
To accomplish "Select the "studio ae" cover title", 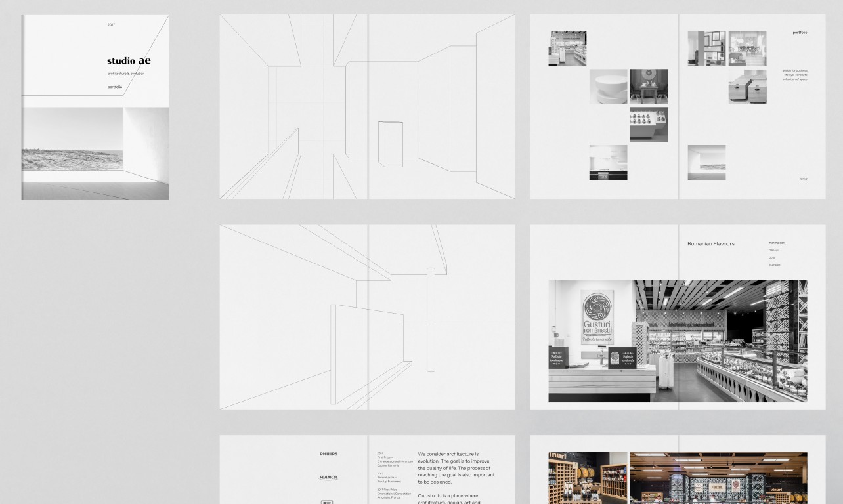I will pyautogui.click(x=129, y=61).
